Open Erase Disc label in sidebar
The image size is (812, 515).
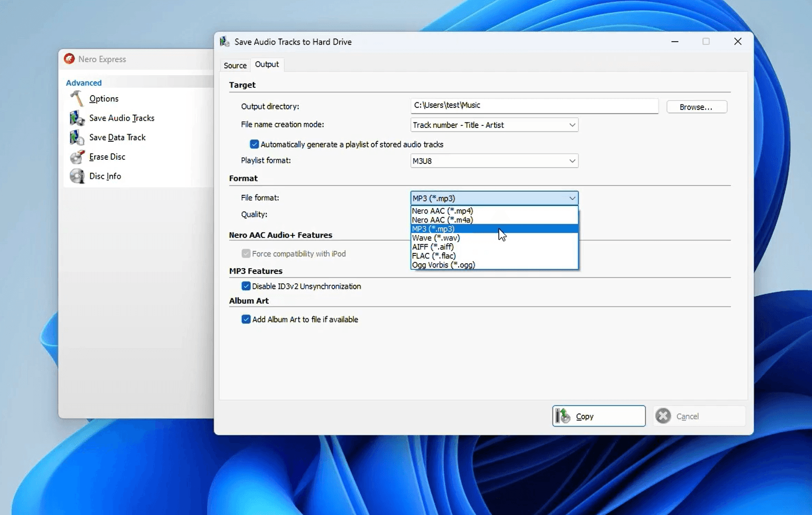107,157
